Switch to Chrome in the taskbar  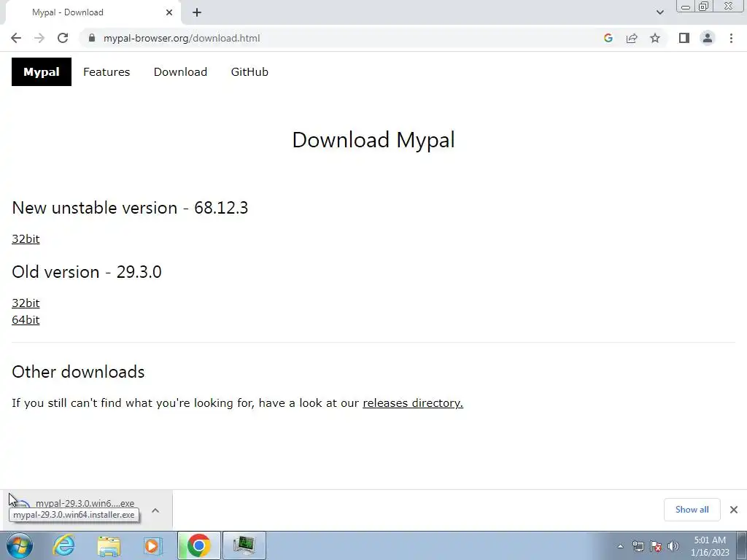click(198, 545)
